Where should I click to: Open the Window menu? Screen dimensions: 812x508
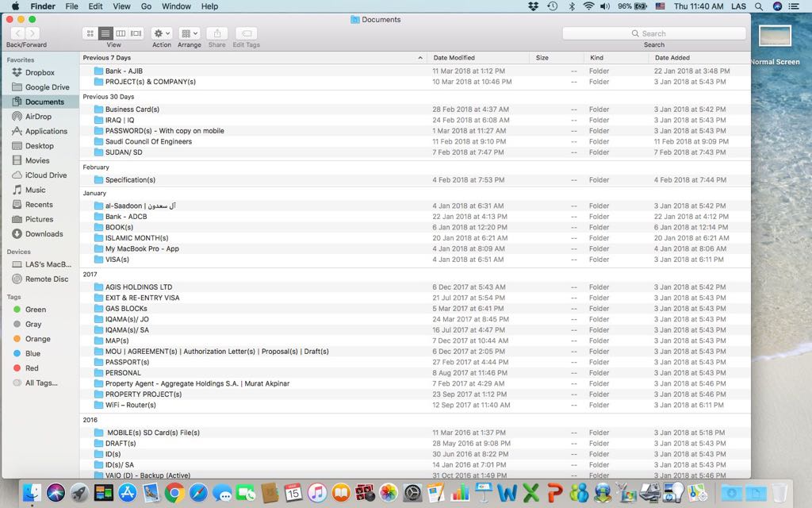(x=176, y=6)
